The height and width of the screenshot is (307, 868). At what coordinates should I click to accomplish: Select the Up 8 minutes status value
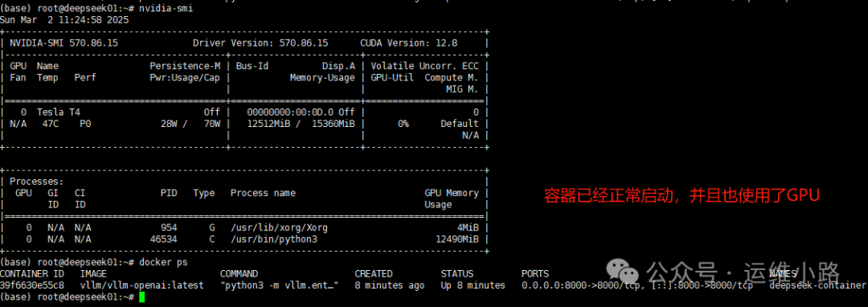coord(473,285)
